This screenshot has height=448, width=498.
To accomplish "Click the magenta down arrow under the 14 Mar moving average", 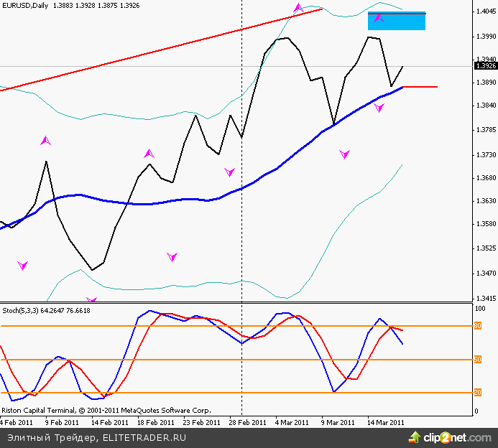I will pos(379,107).
